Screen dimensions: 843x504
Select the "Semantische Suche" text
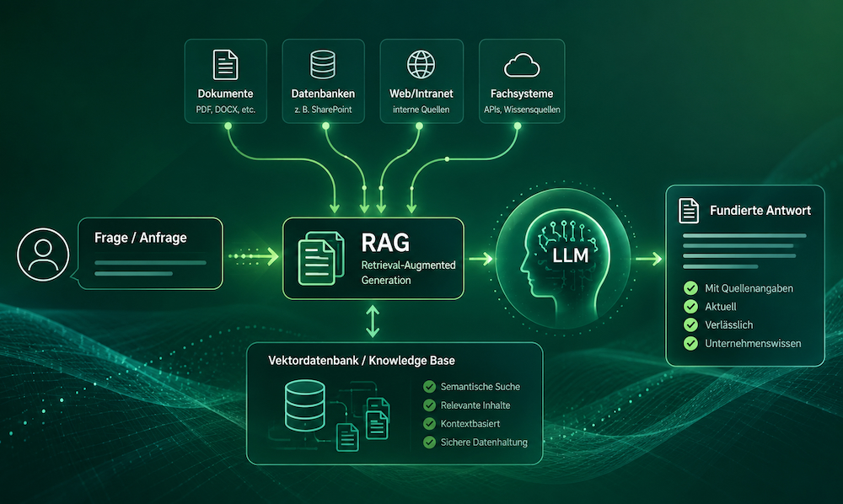pos(481,386)
